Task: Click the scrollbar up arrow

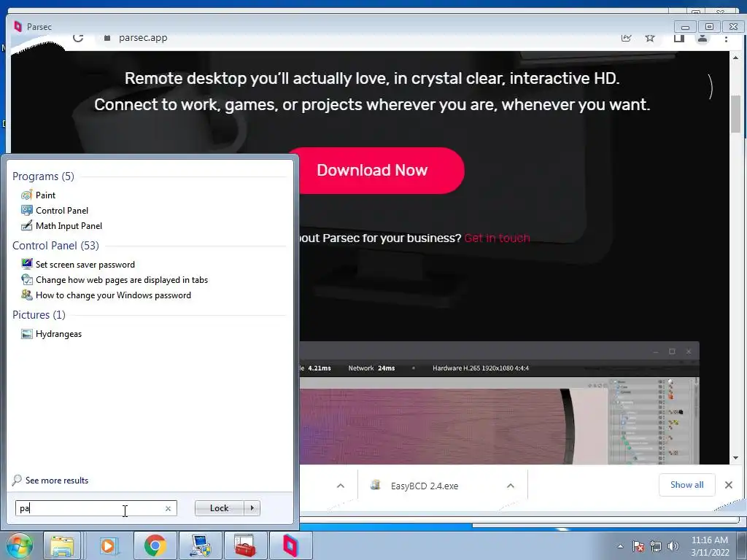Action: (735, 57)
